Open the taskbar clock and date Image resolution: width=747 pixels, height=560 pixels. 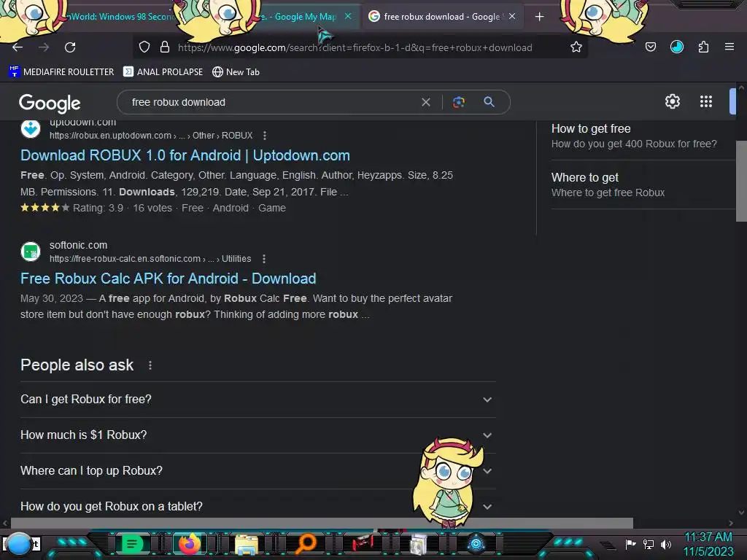tap(708, 544)
